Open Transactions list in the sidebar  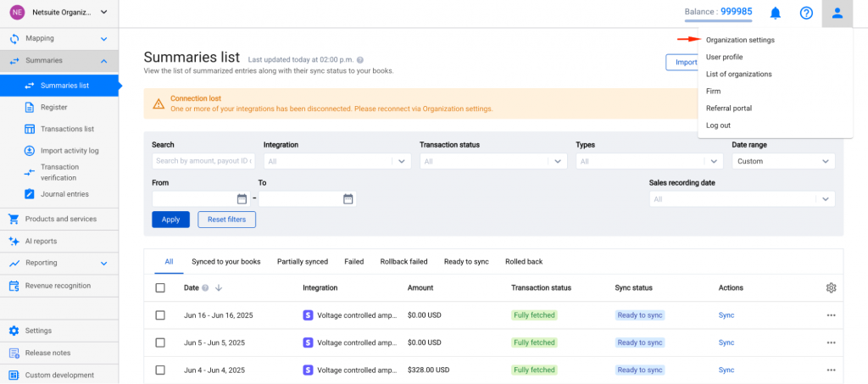coord(67,129)
